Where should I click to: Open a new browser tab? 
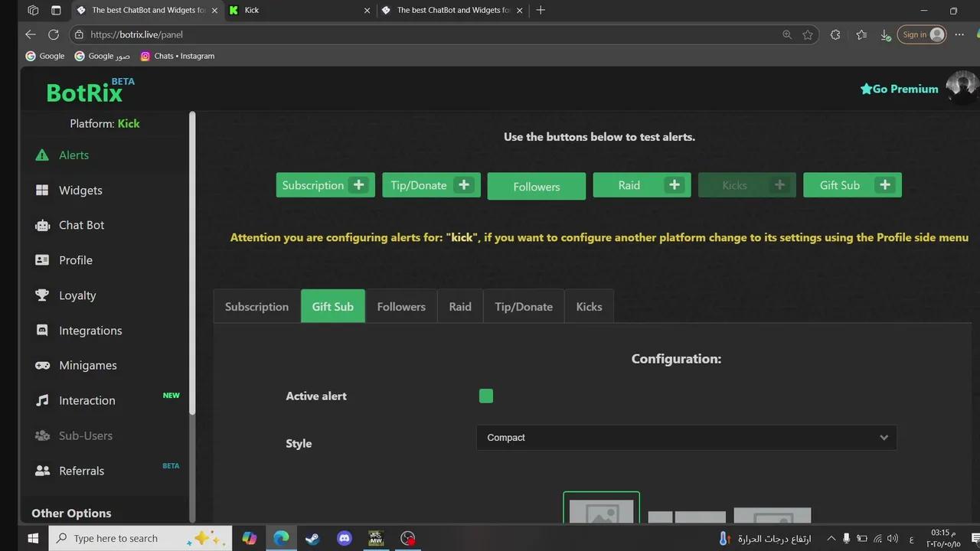(x=541, y=10)
